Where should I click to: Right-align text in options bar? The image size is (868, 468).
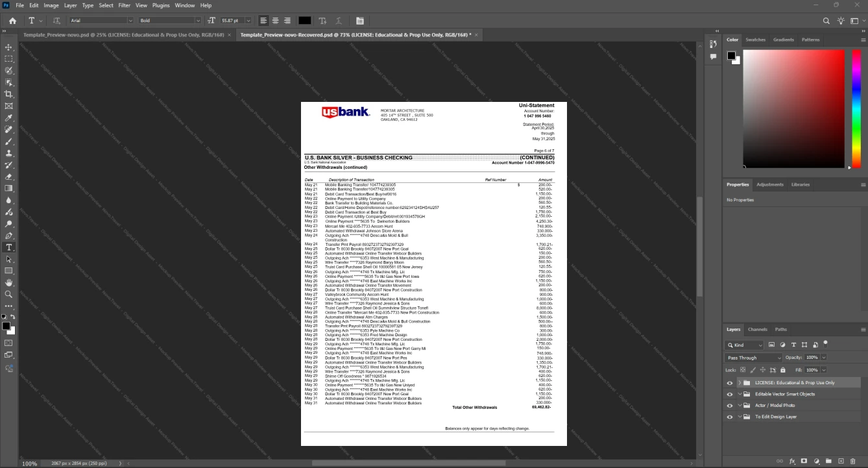coord(287,21)
